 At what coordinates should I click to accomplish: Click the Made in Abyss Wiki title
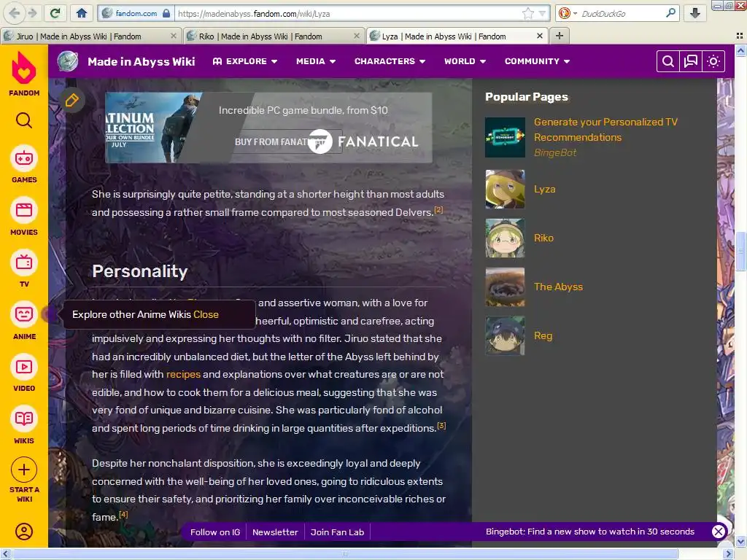(141, 61)
